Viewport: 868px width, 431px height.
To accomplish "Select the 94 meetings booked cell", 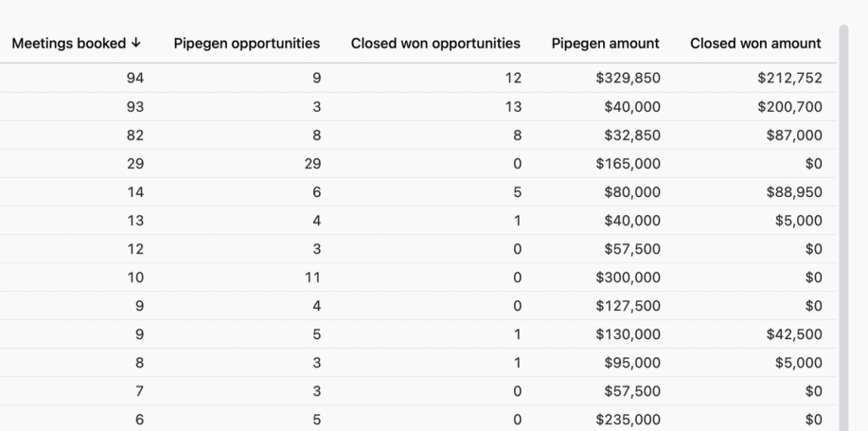I will (134, 78).
